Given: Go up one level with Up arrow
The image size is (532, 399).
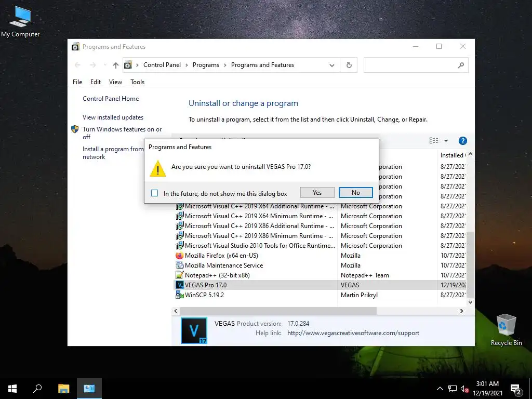Looking at the screenshot, I should point(116,65).
